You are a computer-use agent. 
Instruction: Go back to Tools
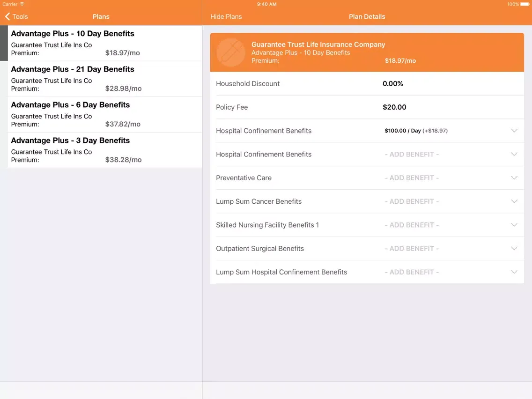(x=16, y=16)
